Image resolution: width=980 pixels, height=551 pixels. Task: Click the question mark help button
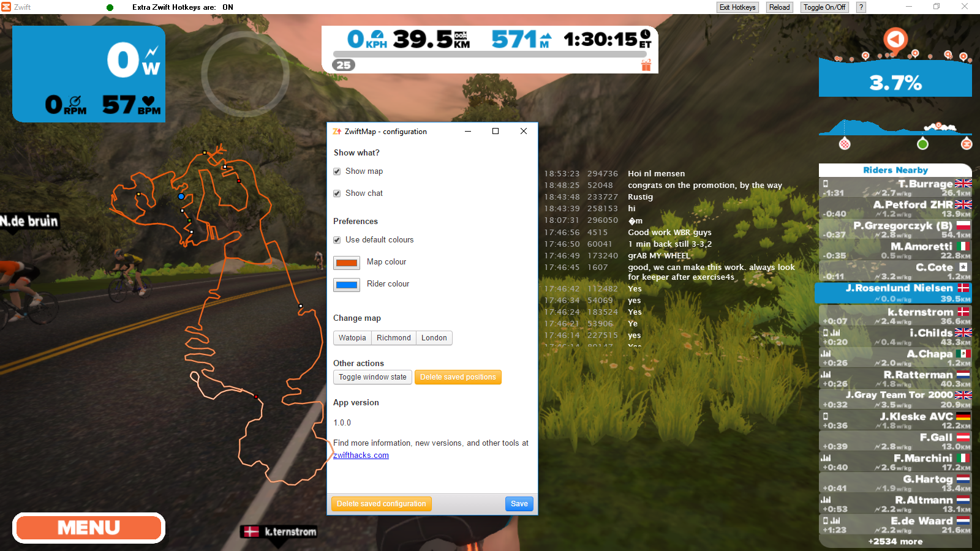(861, 7)
